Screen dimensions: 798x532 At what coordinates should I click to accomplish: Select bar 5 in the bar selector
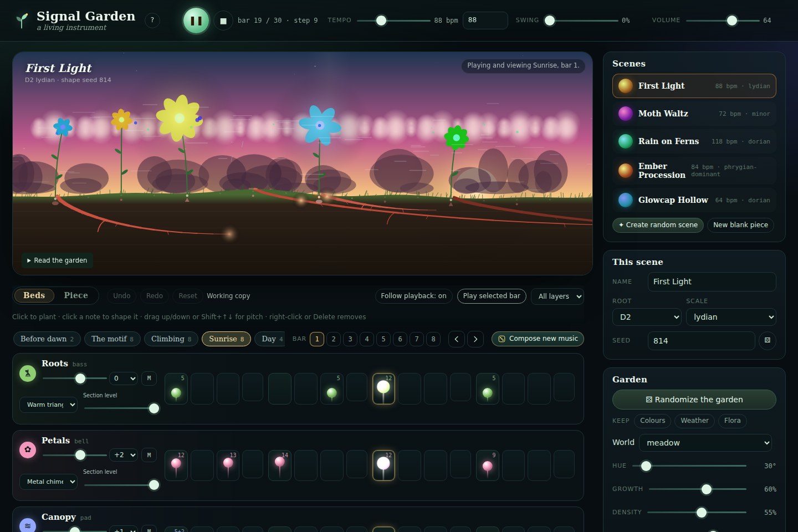click(383, 339)
